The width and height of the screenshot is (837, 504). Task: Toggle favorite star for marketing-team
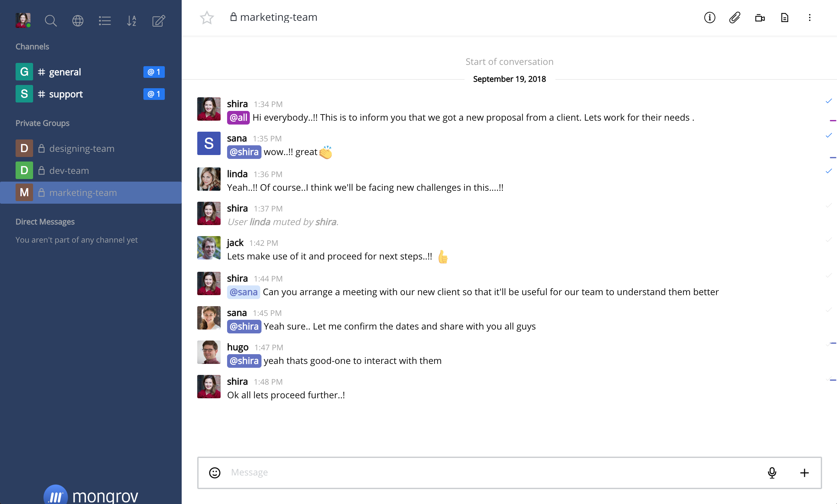tap(207, 18)
